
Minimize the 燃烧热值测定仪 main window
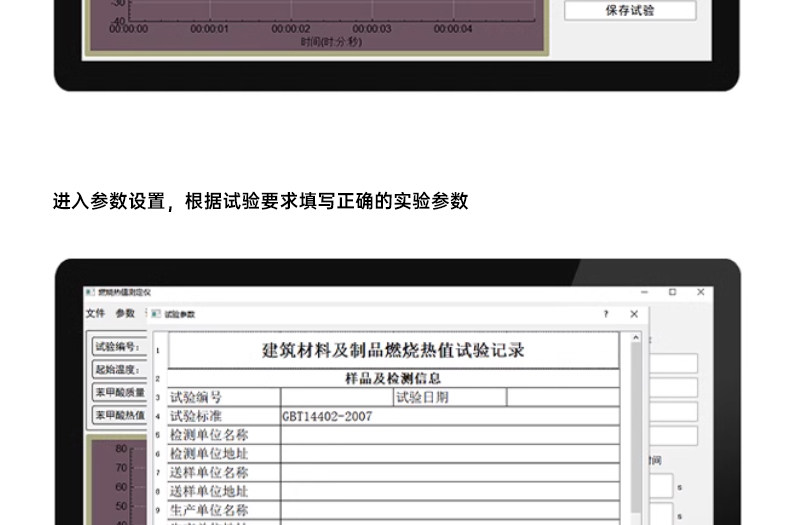pyautogui.click(x=644, y=292)
